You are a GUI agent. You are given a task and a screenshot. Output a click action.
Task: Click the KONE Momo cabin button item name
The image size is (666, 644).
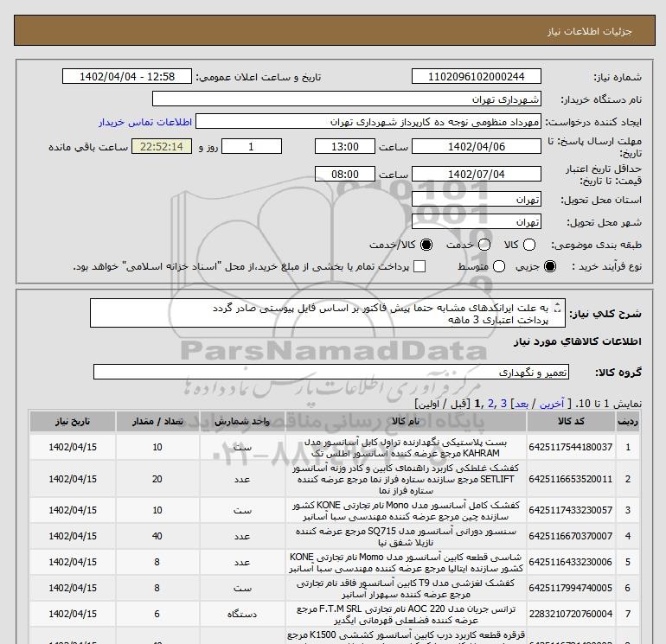click(406, 563)
